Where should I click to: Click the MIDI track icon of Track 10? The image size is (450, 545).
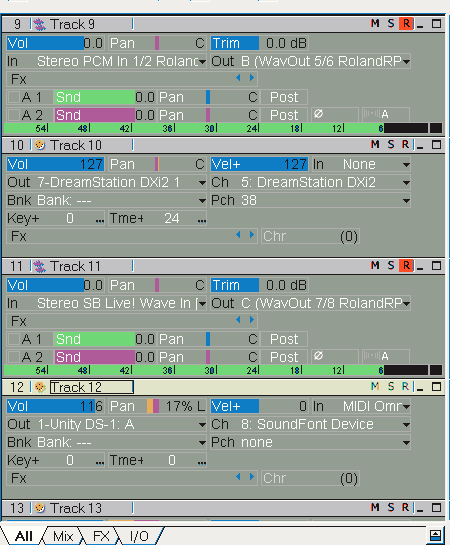pyautogui.click(x=40, y=145)
